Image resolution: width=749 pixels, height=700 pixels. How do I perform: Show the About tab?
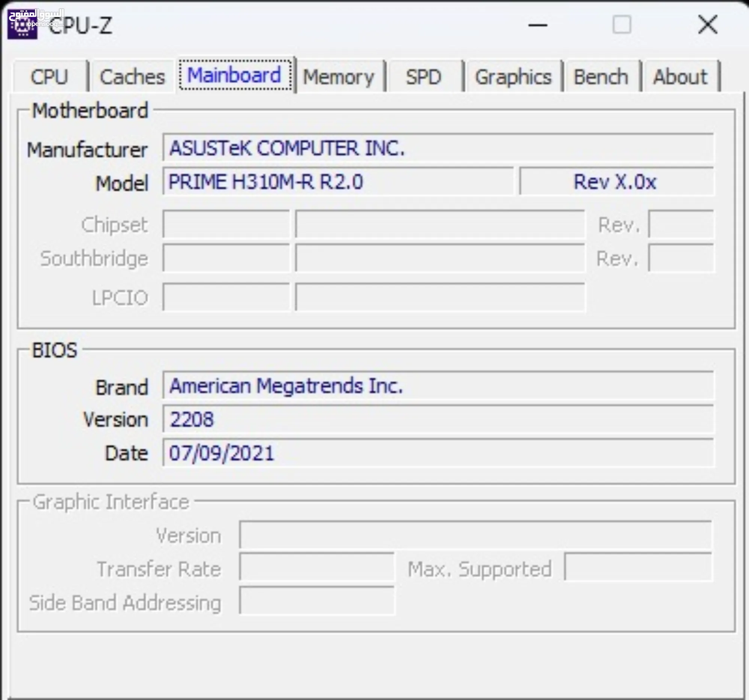click(680, 77)
